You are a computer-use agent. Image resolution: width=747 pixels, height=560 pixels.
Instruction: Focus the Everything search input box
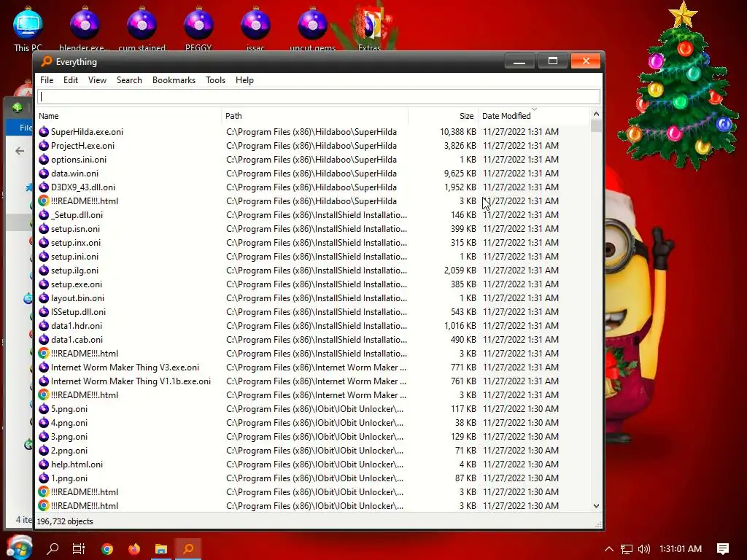click(319, 97)
